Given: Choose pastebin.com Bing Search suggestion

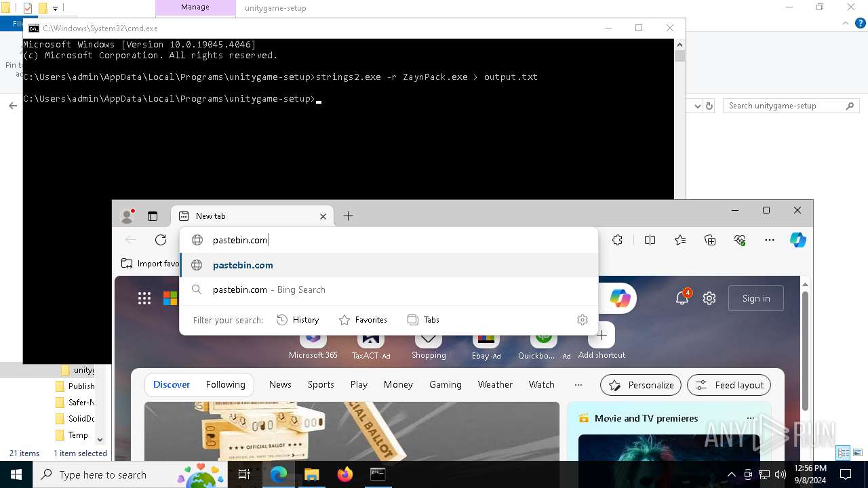Looking at the screenshot, I should (389, 289).
